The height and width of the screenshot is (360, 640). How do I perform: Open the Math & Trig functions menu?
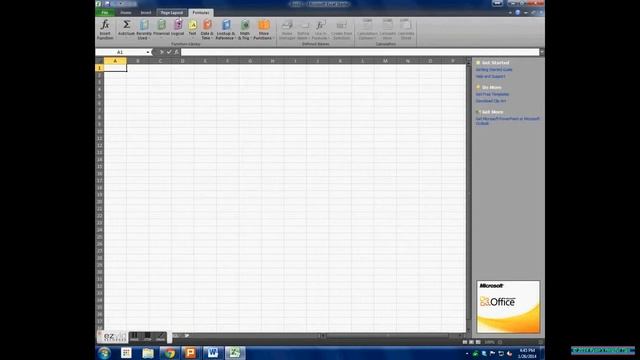(244, 29)
